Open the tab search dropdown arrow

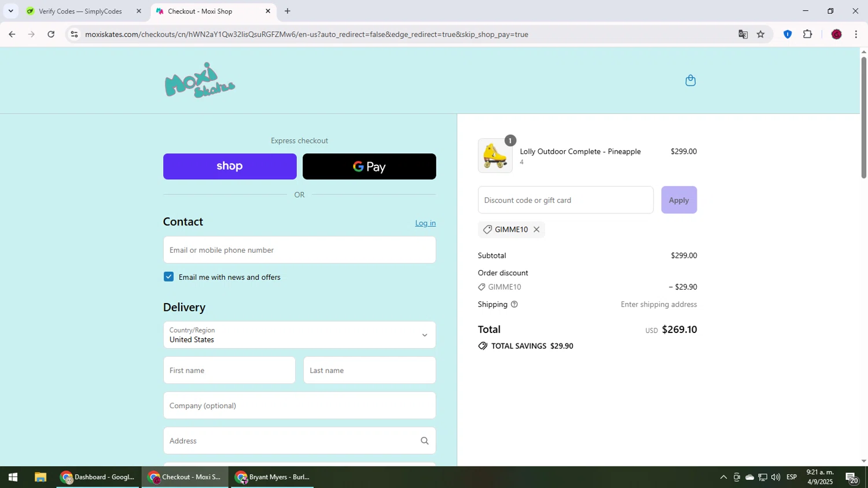[10, 11]
